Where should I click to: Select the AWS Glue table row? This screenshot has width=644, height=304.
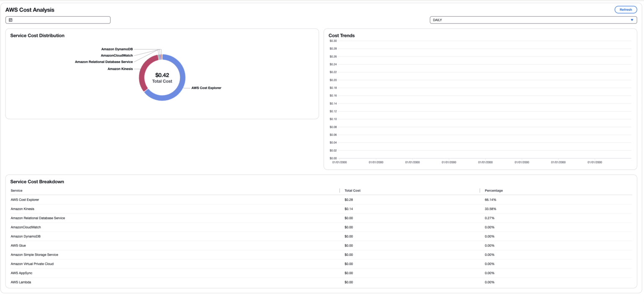(321, 246)
